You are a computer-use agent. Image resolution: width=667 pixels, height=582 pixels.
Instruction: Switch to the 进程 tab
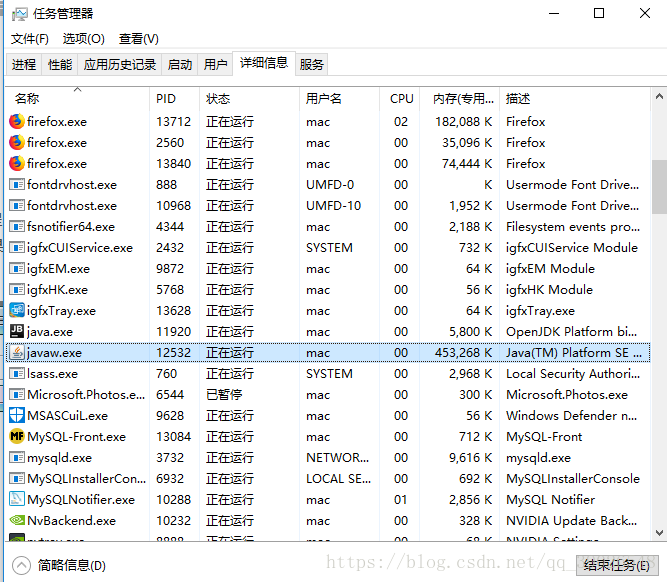(24, 65)
